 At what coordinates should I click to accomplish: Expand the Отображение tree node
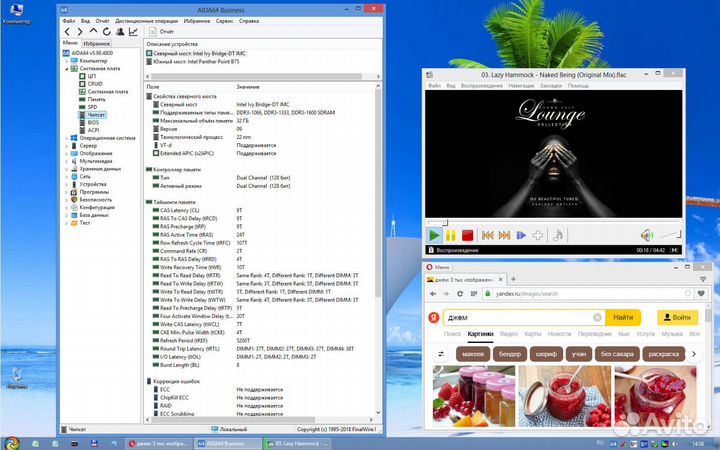(67, 154)
